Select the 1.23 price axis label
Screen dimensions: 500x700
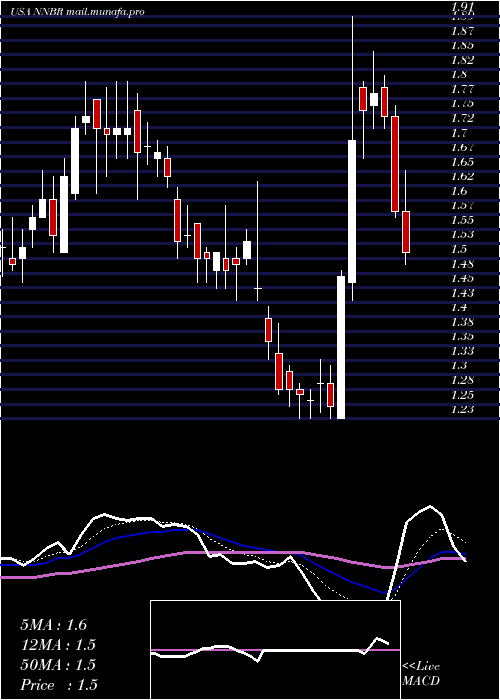[462, 409]
